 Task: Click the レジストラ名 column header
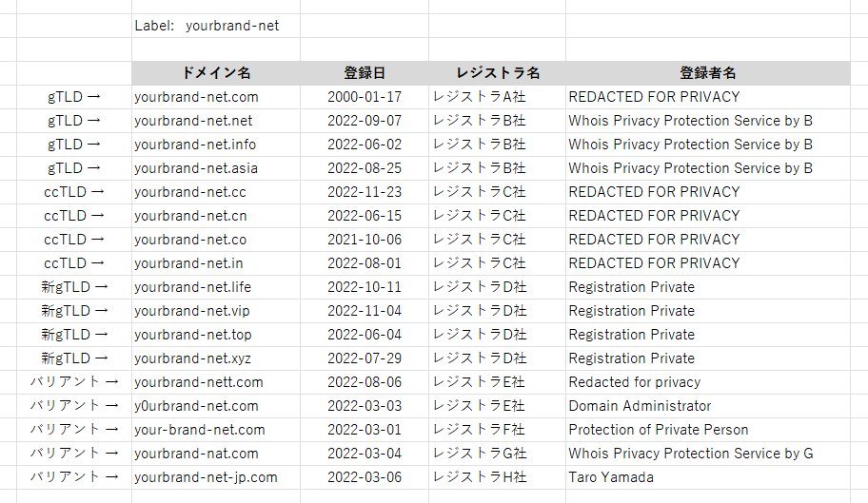pos(497,73)
